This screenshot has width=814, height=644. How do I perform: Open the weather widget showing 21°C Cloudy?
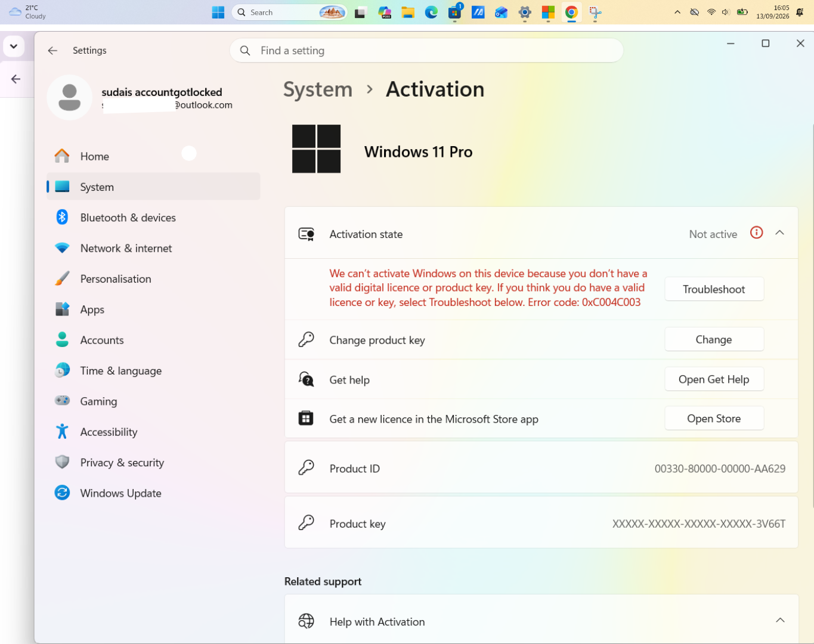(x=27, y=12)
